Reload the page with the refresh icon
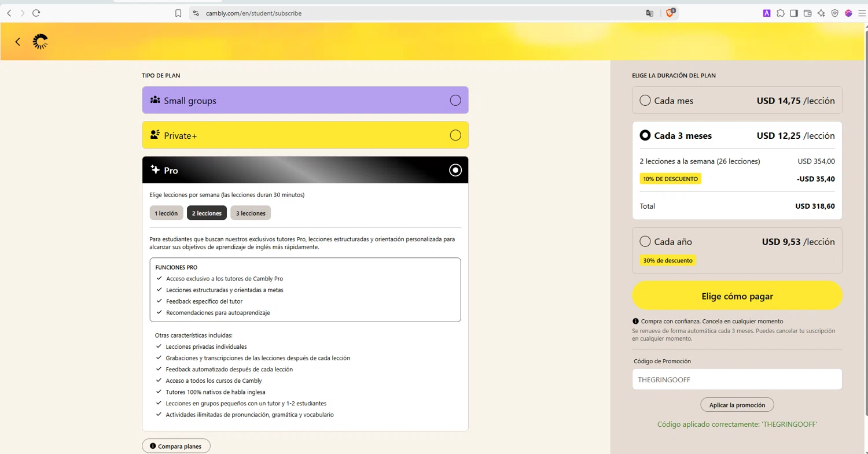 coord(36,13)
